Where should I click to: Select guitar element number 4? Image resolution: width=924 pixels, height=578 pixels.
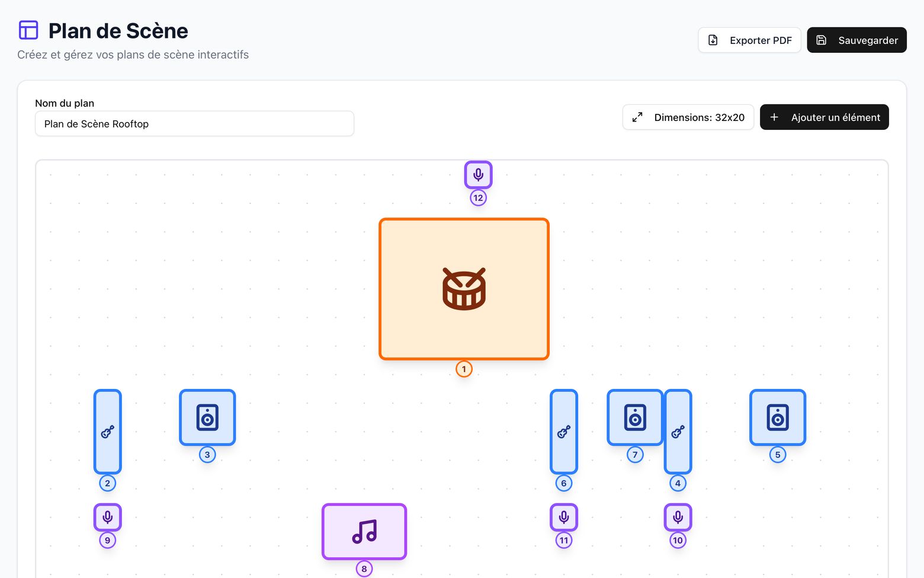coord(678,432)
